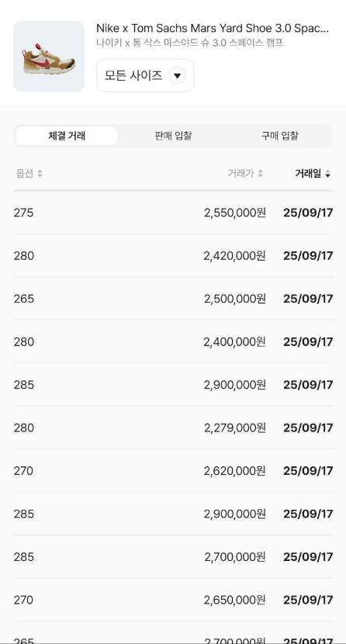Sort by the 거래일 column header

(313, 173)
